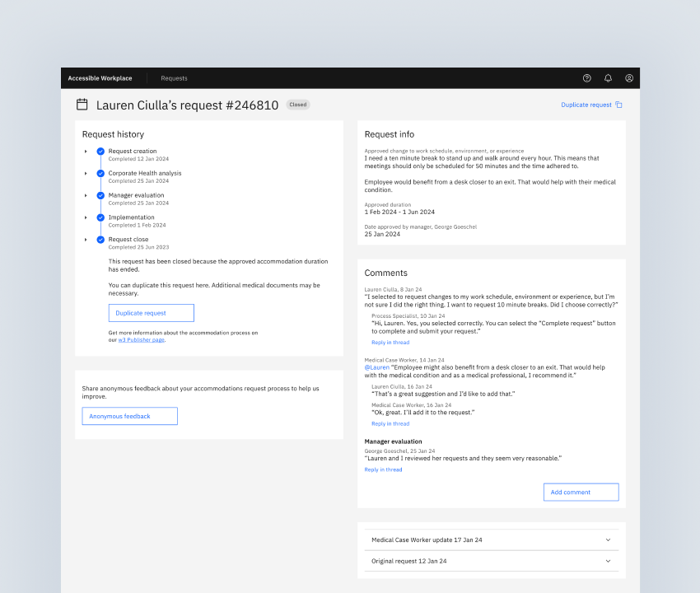Open the help icon in the top bar
This screenshot has width=700, height=593.
[586, 77]
